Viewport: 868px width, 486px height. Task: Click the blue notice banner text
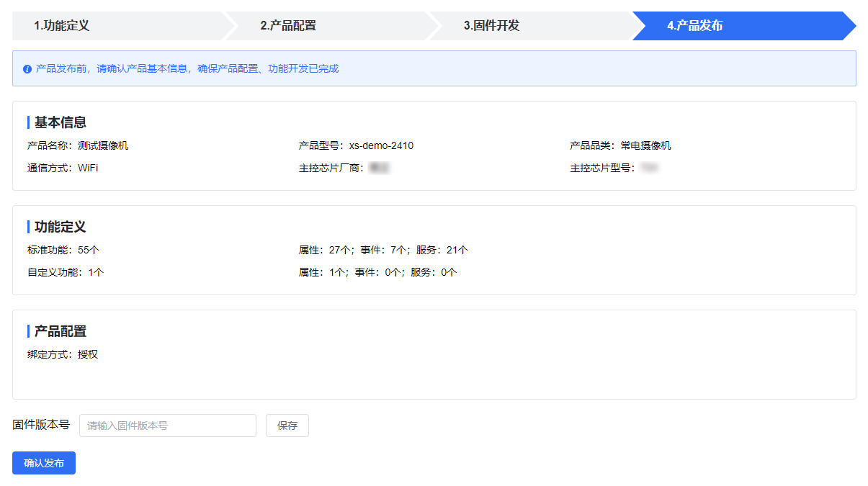pos(187,69)
